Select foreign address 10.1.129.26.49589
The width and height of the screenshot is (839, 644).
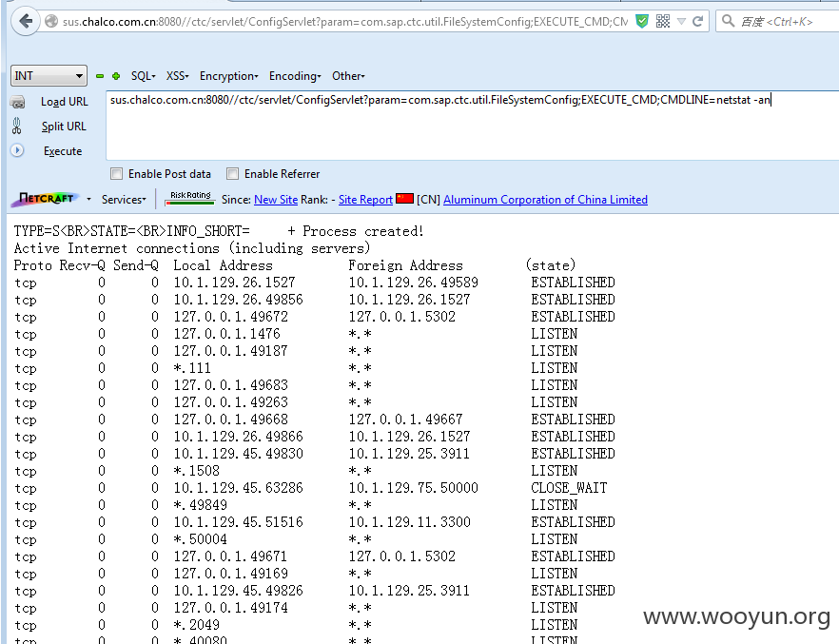coord(414,283)
